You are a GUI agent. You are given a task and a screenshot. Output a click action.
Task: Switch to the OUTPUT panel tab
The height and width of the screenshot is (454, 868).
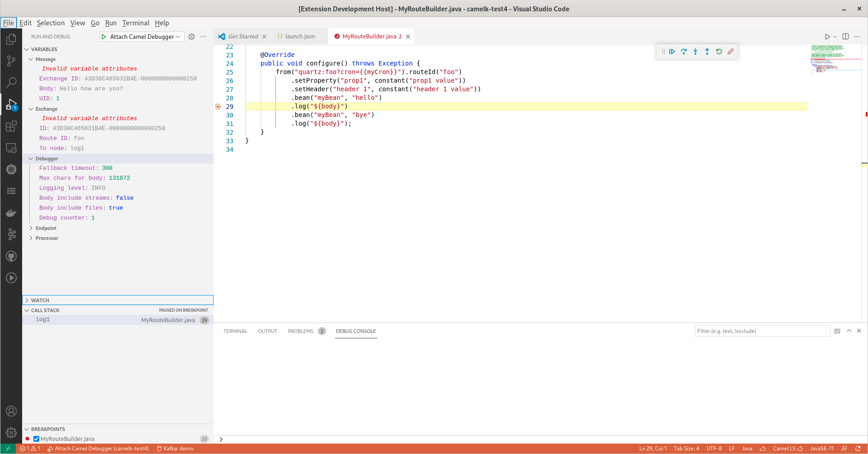[x=267, y=331]
